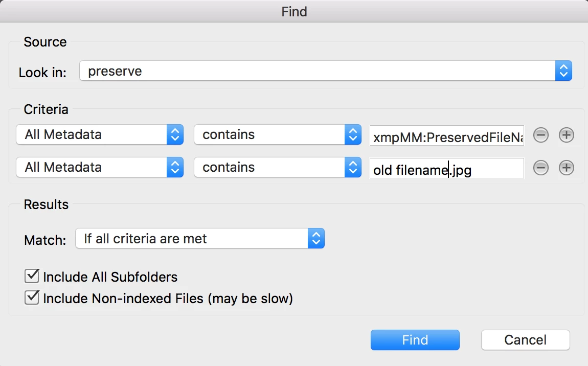The image size is (588, 366).
Task: Click the Find dialog title bar
Action: coord(294,11)
